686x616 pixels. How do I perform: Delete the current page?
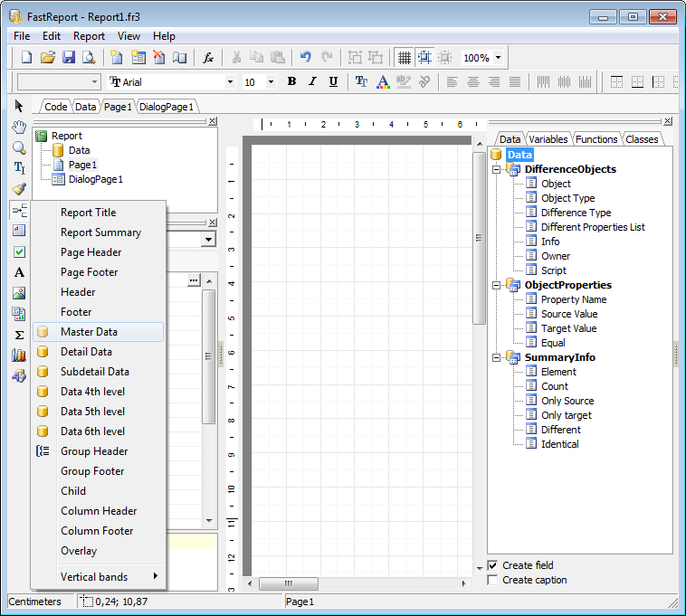point(158,57)
